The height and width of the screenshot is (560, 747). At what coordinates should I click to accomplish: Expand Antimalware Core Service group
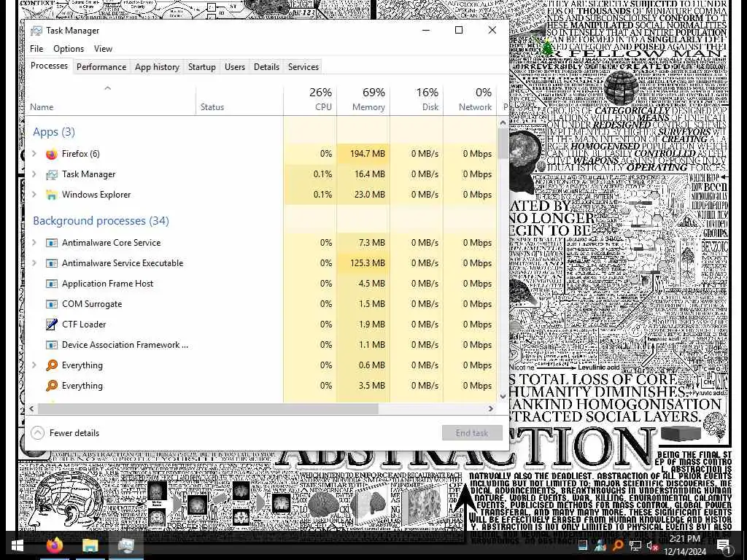34,243
